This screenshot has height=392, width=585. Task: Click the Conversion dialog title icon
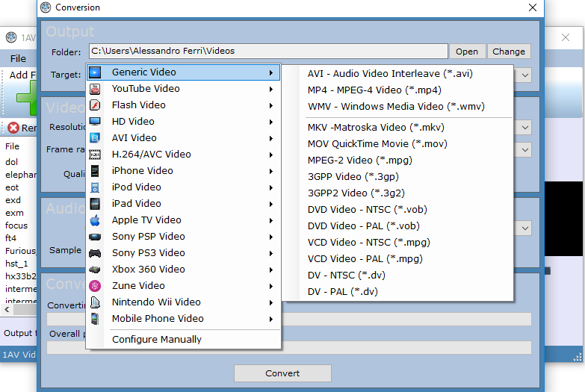[x=46, y=7]
